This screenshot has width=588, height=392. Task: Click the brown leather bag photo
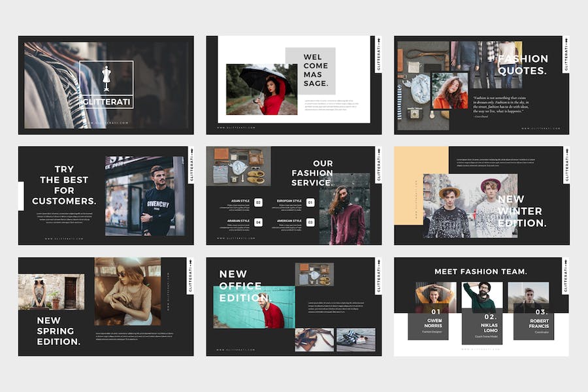pos(314,340)
